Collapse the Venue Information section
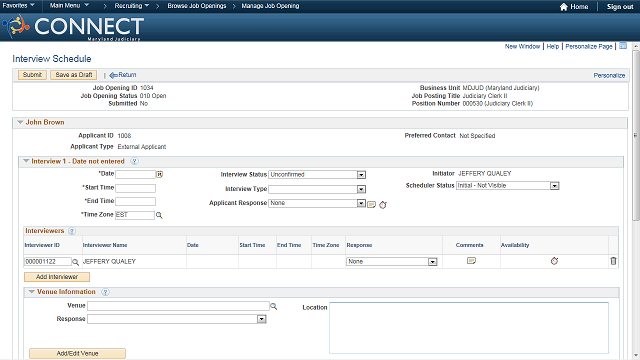The image size is (640, 360). [x=31, y=292]
